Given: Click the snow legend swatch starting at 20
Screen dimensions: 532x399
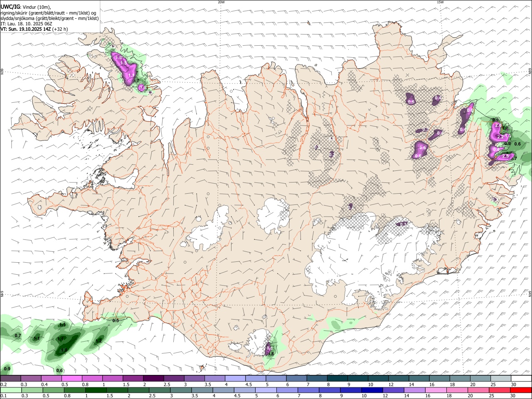Looking at the screenshot, I should [480, 379].
